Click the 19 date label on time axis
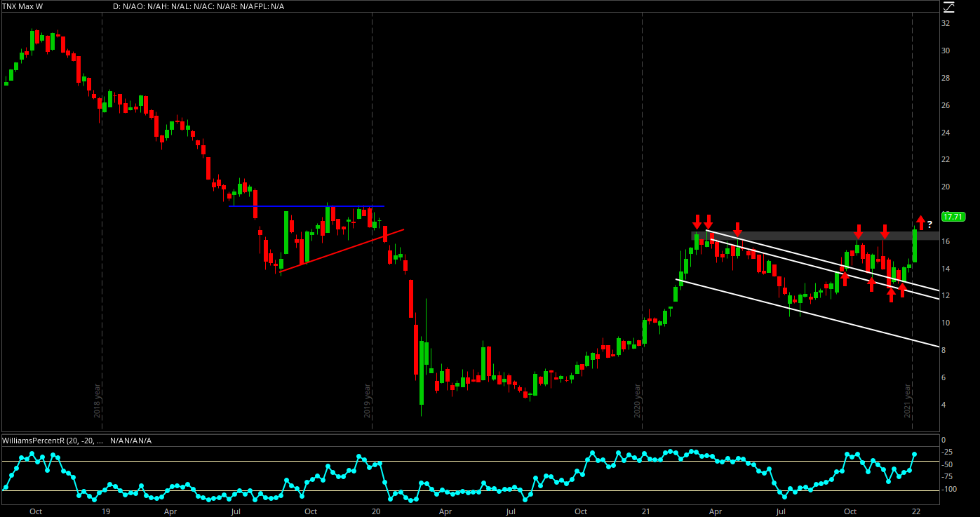 [x=105, y=511]
